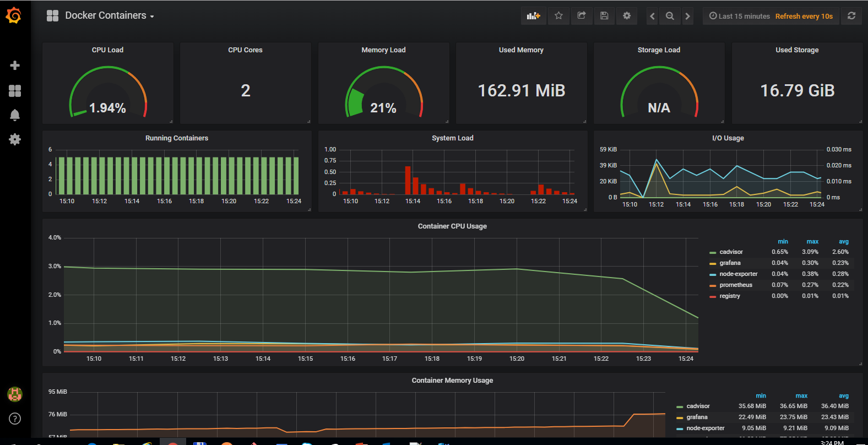
Task: Click the refresh dashboard icon
Action: coord(851,16)
